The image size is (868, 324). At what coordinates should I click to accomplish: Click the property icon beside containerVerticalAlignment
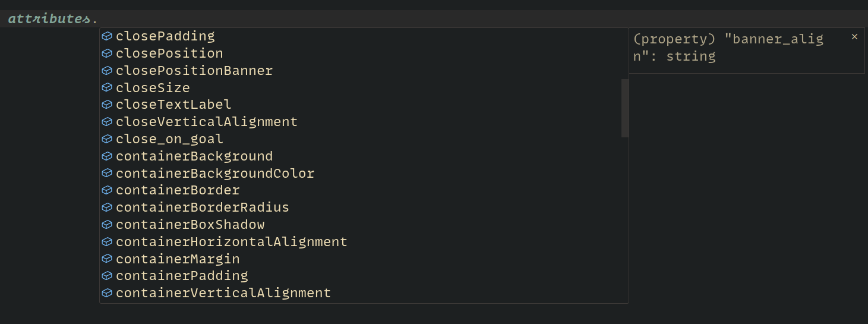pos(107,293)
